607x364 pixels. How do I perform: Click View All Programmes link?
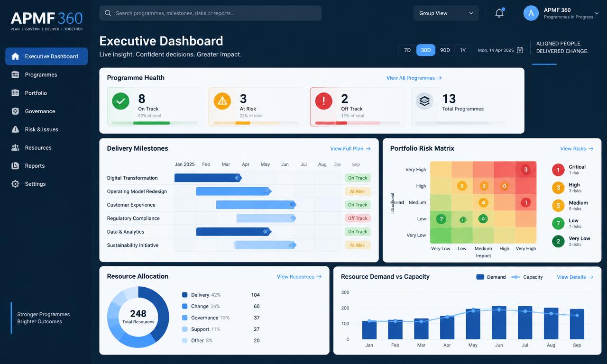pos(414,78)
